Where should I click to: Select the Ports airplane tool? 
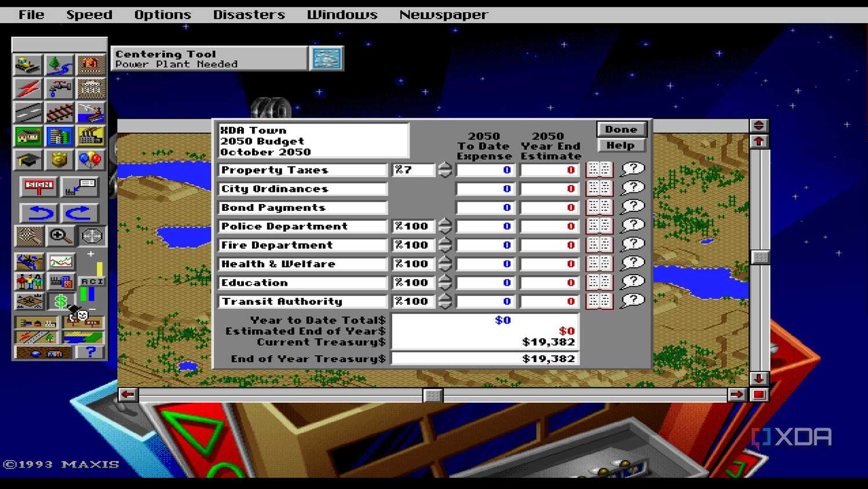coord(91,112)
